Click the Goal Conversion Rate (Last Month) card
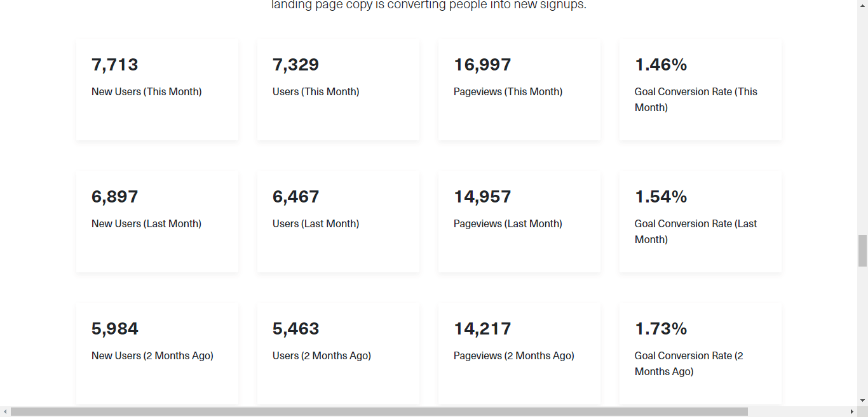The height and width of the screenshot is (417, 868). tap(700, 221)
